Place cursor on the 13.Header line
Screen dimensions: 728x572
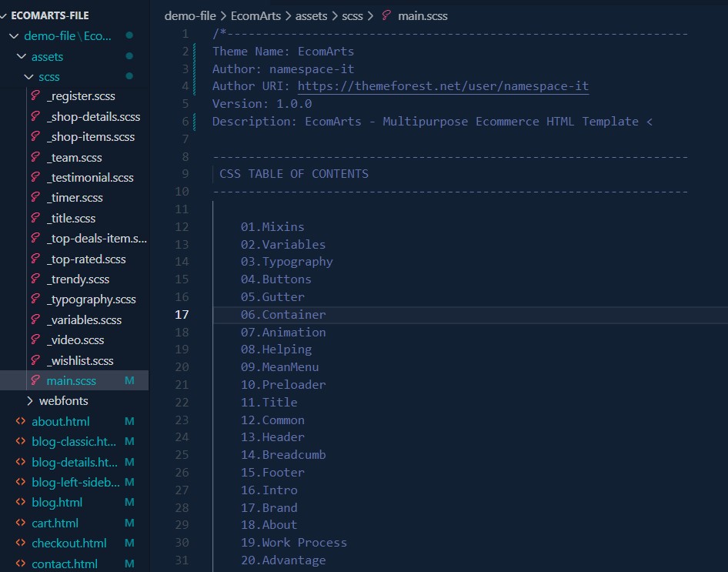[272, 437]
